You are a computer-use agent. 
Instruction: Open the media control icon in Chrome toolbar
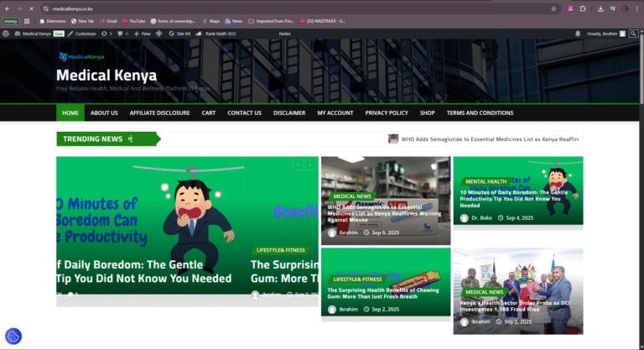coord(613,8)
